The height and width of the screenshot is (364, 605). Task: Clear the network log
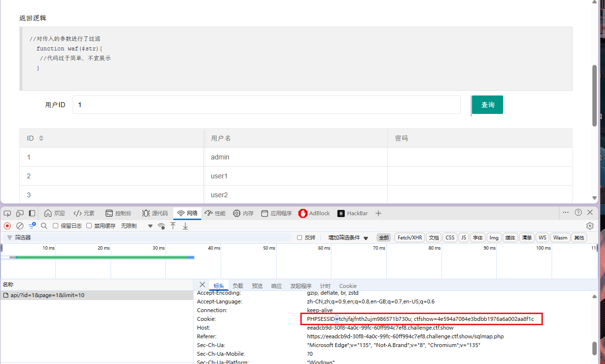[x=20, y=226]
